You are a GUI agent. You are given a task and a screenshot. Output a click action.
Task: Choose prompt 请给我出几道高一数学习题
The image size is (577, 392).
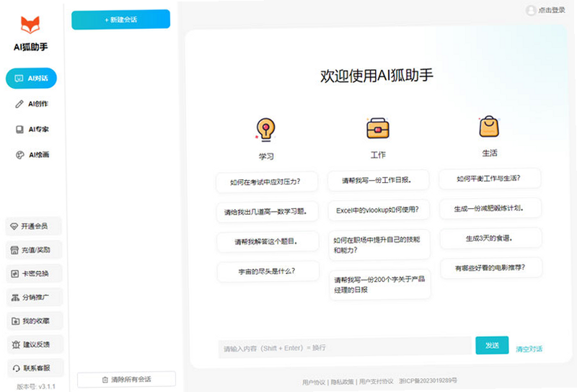267,212
